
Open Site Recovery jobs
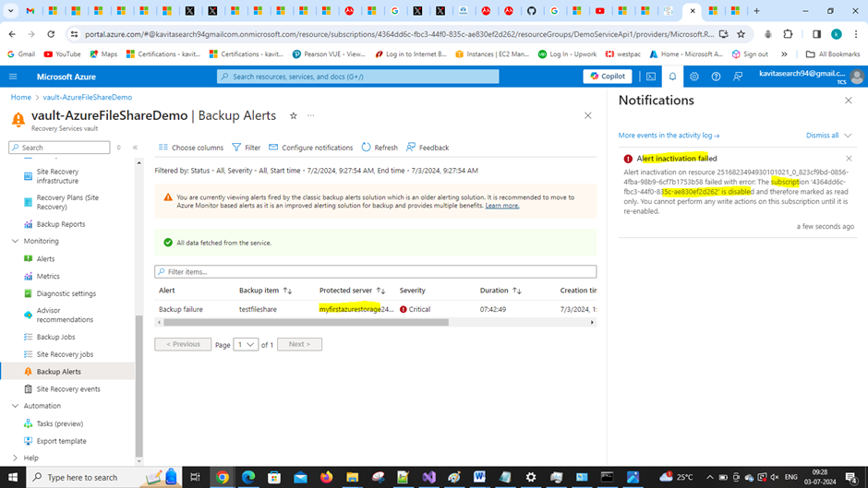pyautogui.click(x=65, y=354)
